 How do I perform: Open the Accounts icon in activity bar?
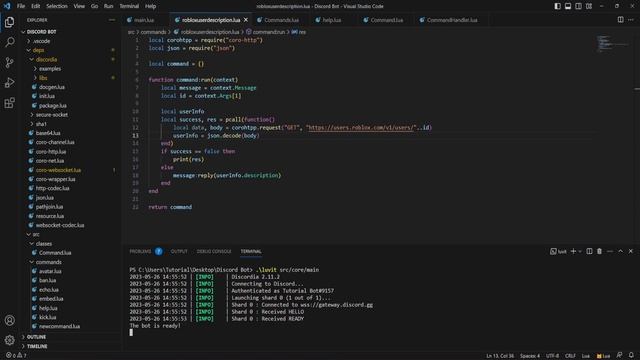[9, 320]
